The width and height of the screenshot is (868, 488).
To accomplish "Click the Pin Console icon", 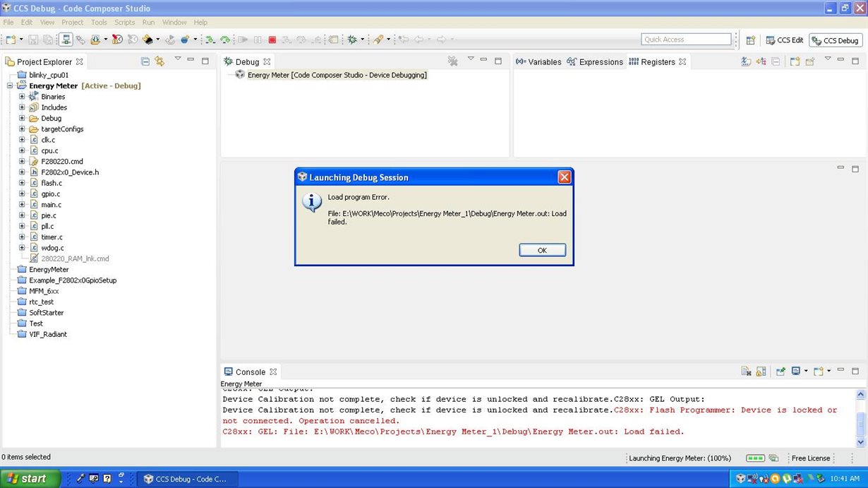I will coord(780,371).
